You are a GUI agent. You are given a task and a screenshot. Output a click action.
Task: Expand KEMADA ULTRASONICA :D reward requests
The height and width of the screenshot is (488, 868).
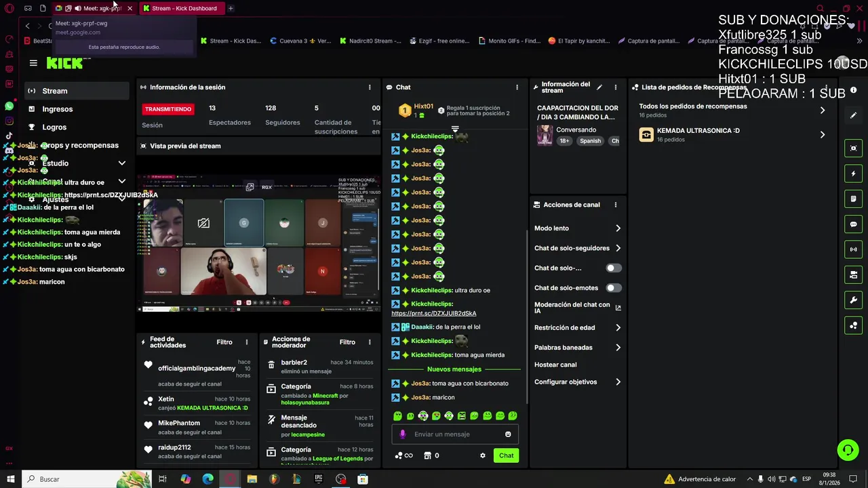(732, 135)
